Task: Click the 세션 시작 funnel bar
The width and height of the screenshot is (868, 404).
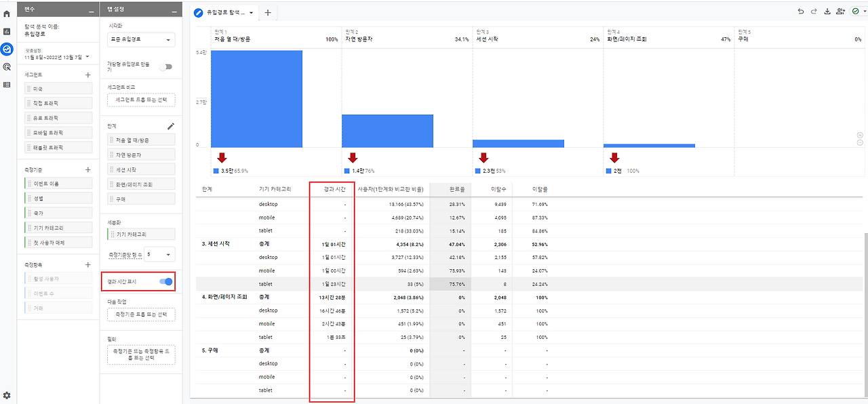Action: (518, 143)
